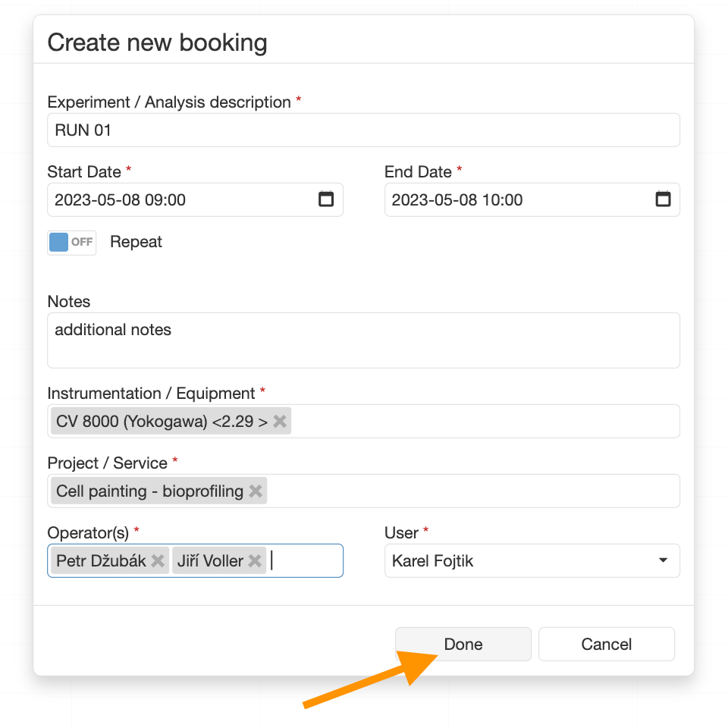Open the End Date calendar picker icon
Screen dimensions: 728x728
(663, 199)
